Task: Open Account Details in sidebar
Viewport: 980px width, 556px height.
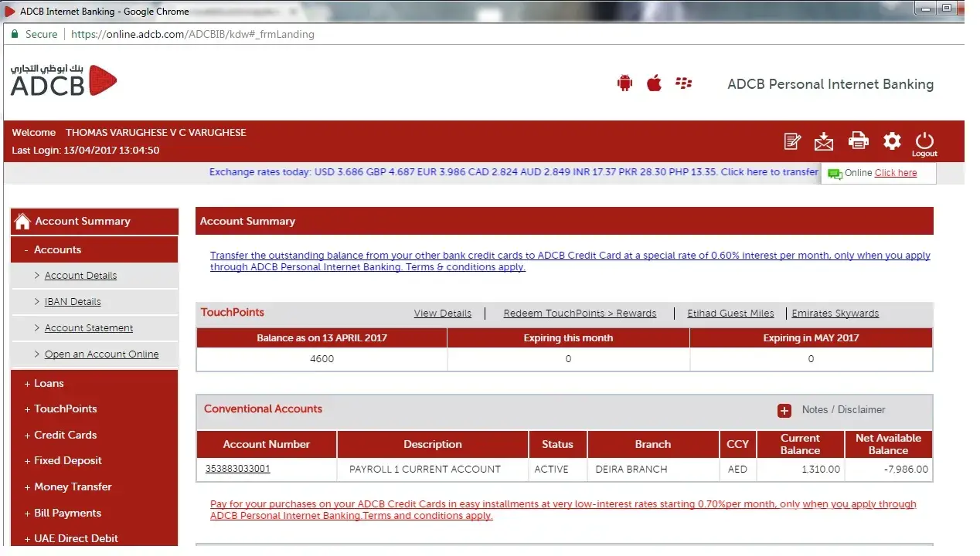Action: point(80,276)
